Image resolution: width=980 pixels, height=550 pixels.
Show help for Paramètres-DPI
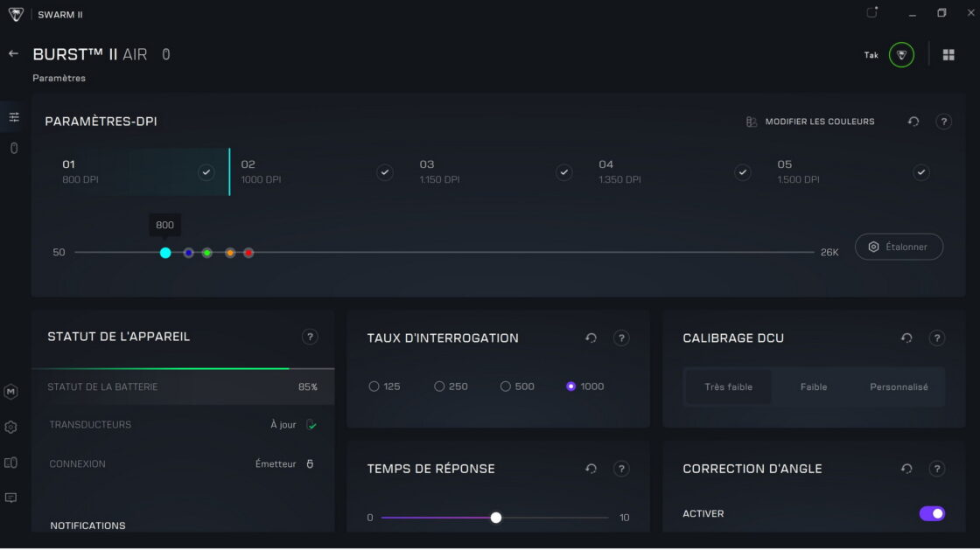944,122
